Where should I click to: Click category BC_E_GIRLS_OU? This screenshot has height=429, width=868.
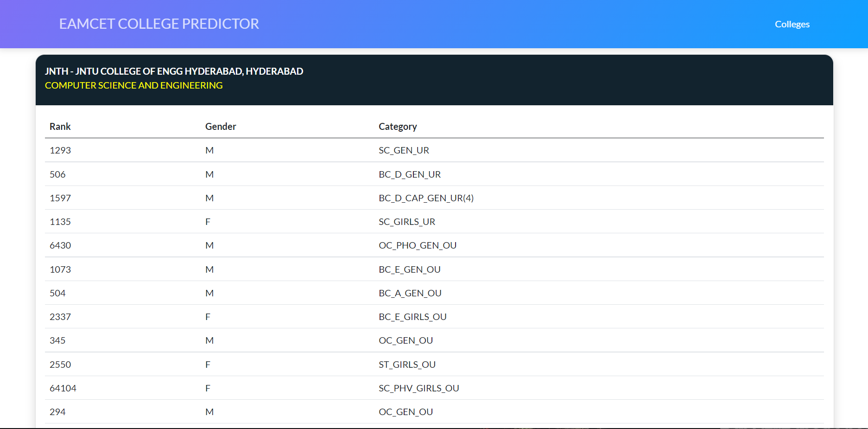point(412,317)
